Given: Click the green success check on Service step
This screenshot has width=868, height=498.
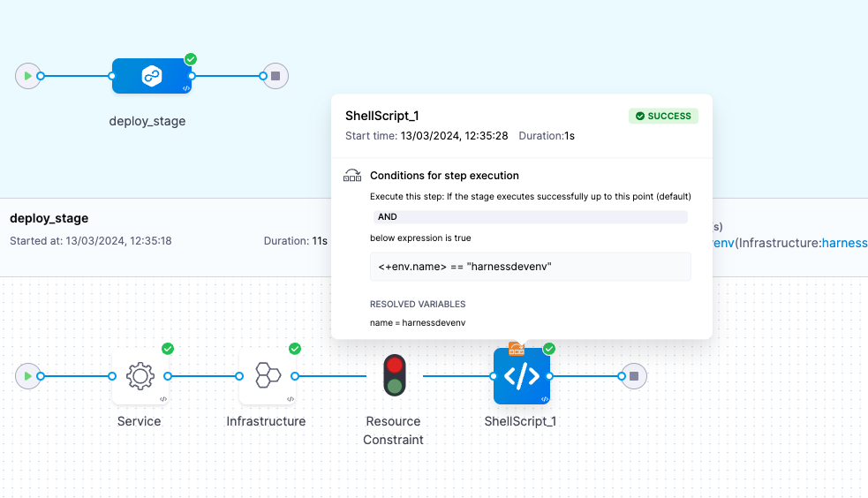Looking at the screenshot, I should tap(168, 349).
